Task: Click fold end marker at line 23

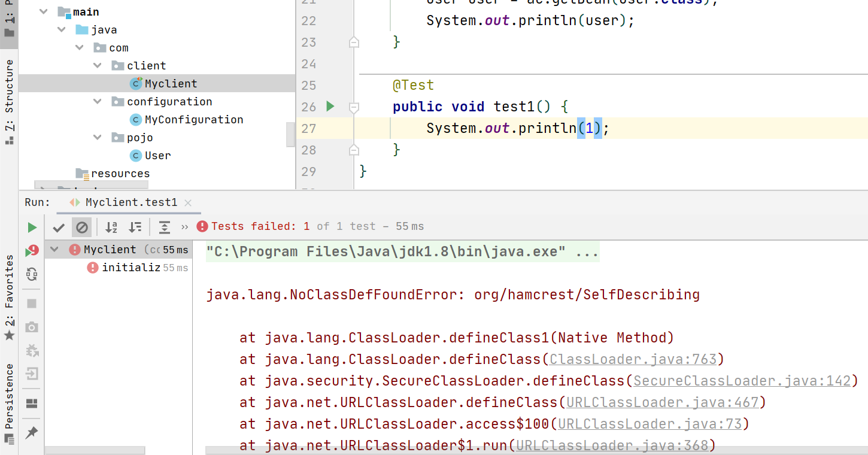Action: click(354, 42)
